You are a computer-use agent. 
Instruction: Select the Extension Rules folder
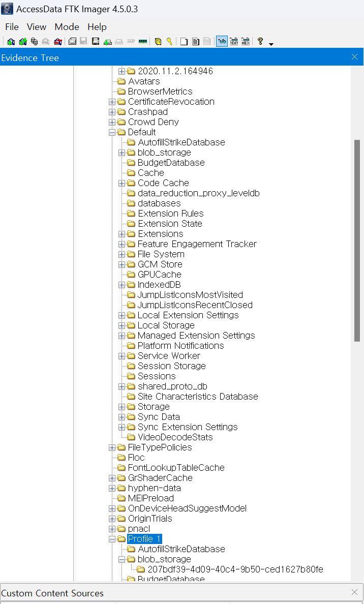[x=171, y=214]
